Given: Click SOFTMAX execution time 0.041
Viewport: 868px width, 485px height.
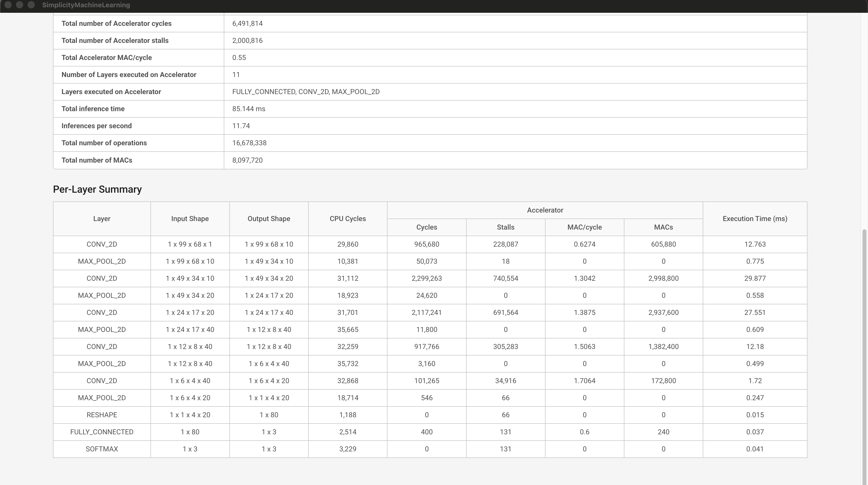Looking at the screenshot, I should (755, 449).
